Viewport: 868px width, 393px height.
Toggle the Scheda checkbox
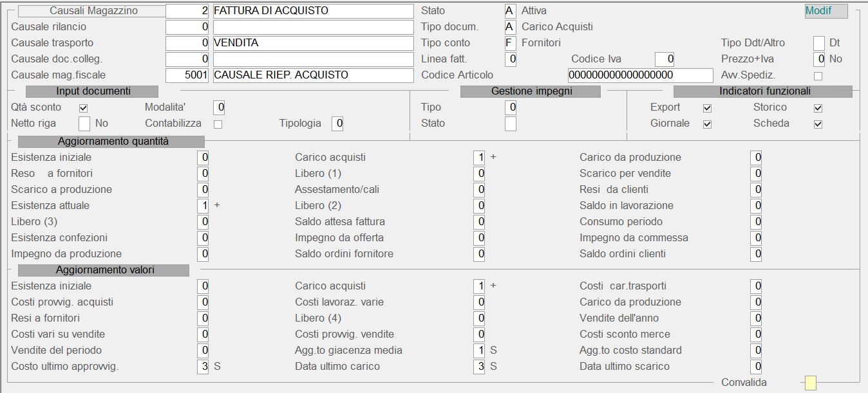point(818,123)
